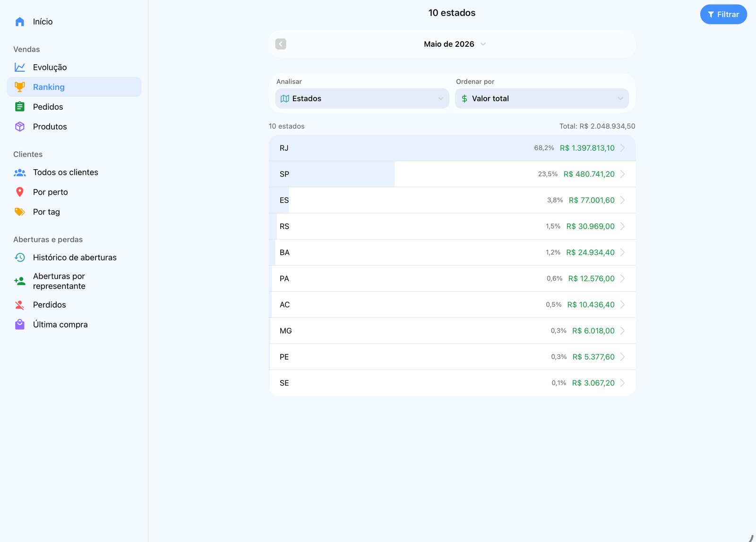
Task: Expand SP row details chevron
Action: point(623,174)
